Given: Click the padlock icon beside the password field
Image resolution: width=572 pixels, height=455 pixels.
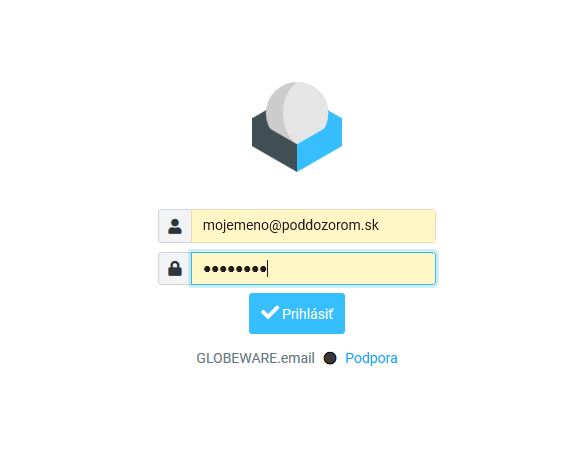Looking at the screenshot, I should (175, 269).
